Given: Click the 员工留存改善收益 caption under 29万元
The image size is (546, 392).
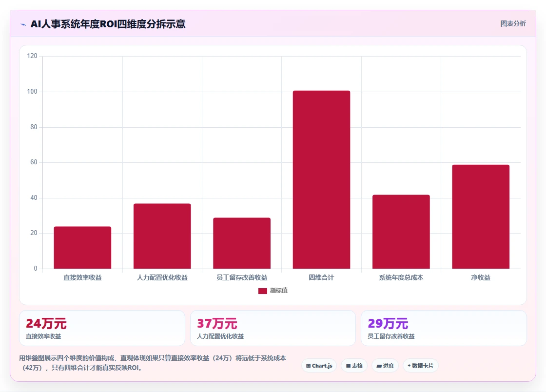Looking at the screenshot, I should click(x=391, y=336).
